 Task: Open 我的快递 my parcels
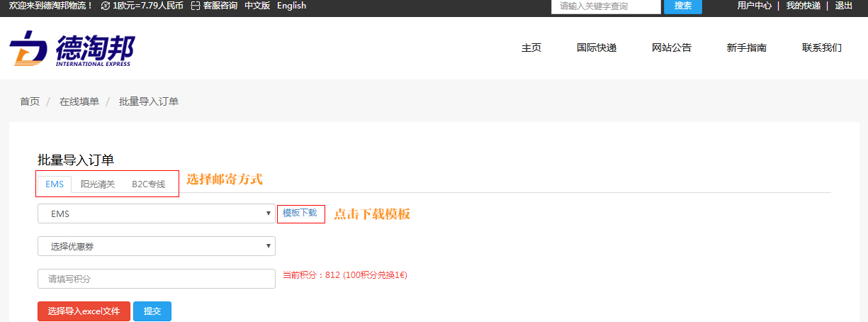click(804, 6)
